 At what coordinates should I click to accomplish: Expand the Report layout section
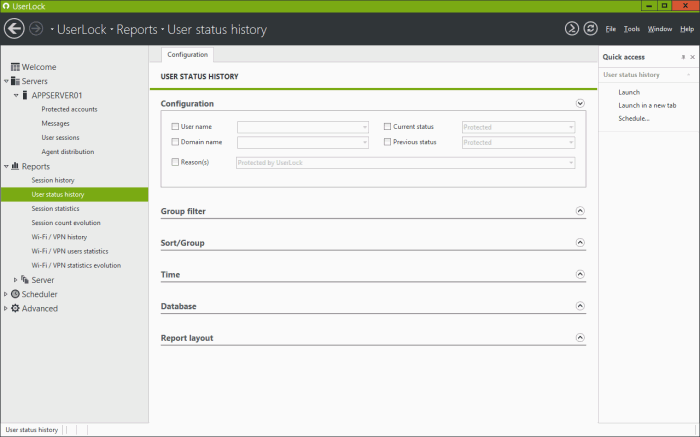coord(580,337)
